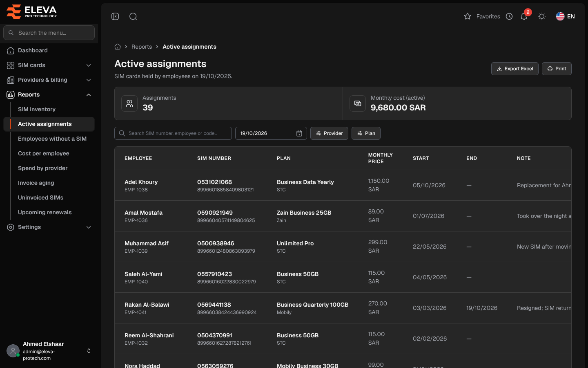Viewport: 588px width, 368px height.
Task: Open calendar picker icon in date field
Action: [299, 133]
